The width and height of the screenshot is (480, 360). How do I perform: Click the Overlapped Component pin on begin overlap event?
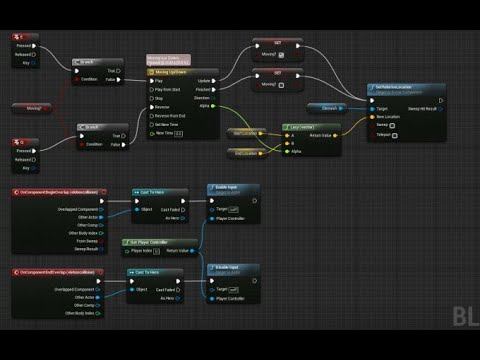[x=101, y=209]
